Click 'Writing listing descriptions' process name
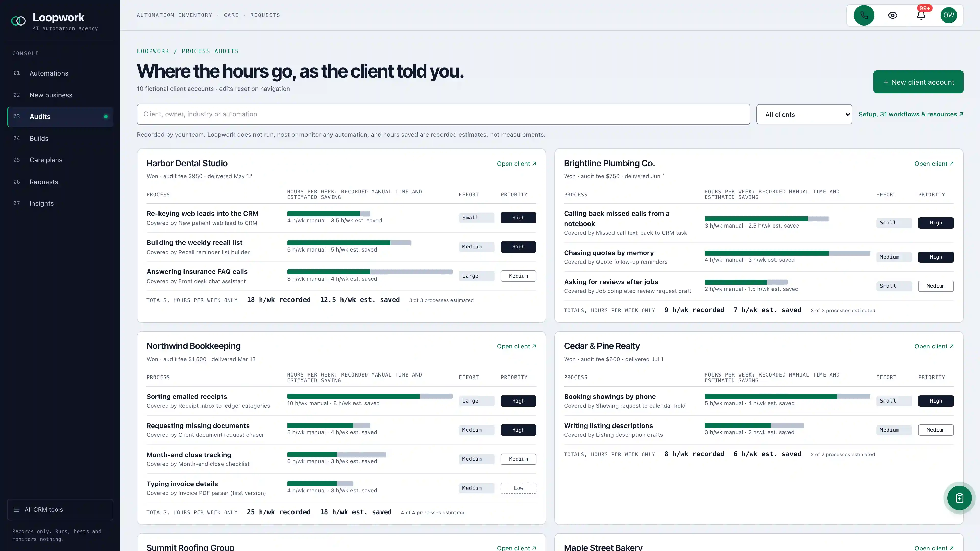The width and height of the screenshot is (980, 551). [x=608, y=425]
